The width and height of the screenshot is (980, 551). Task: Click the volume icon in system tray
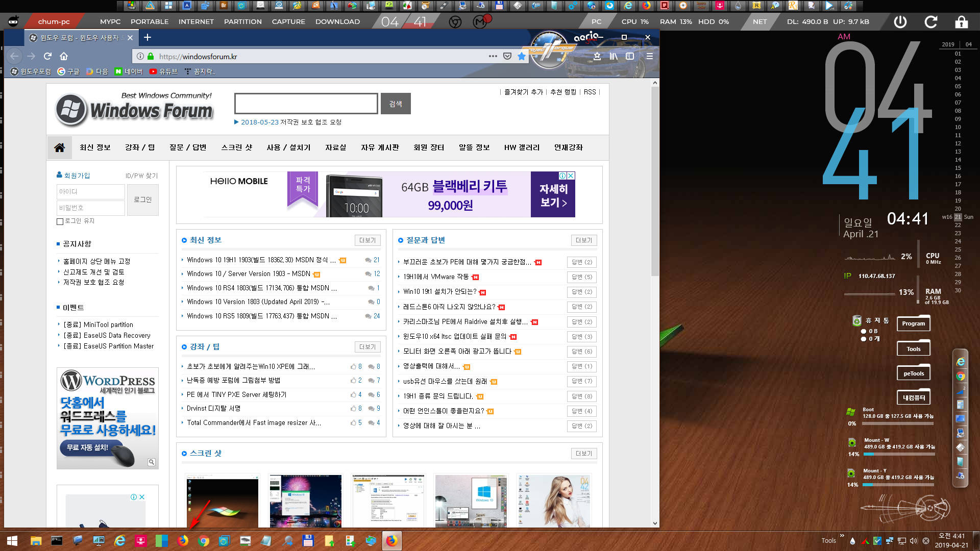click(914, 541)
